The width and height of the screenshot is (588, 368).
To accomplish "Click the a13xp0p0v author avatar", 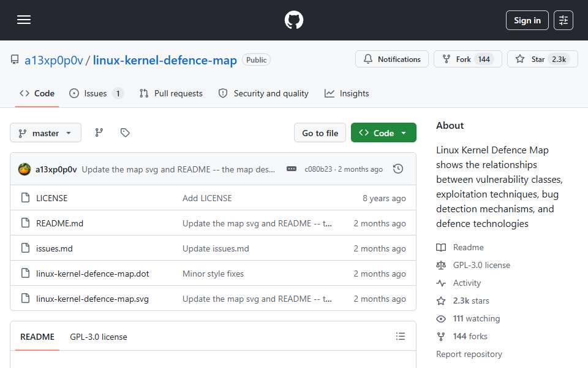I will pyautogui.click(x=24, y=169).
